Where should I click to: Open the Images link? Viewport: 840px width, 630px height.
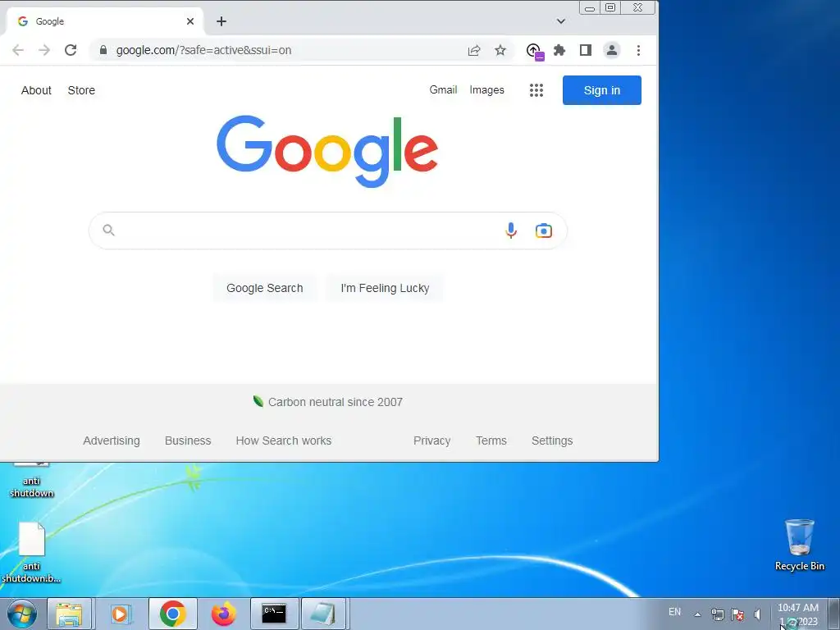(487, 90)
